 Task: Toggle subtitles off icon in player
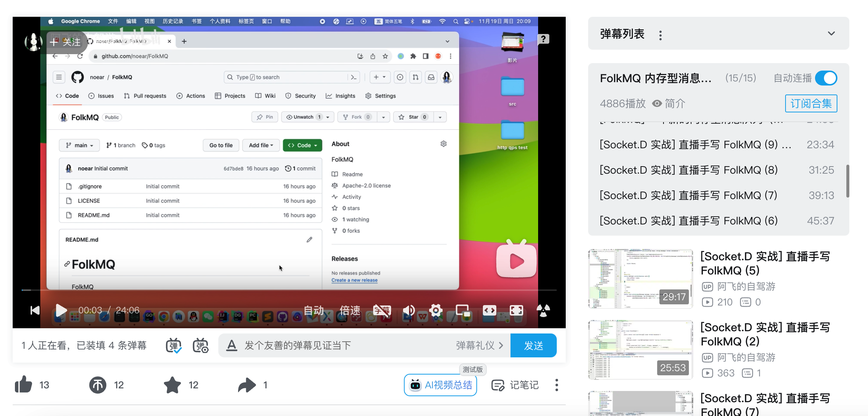382,310
